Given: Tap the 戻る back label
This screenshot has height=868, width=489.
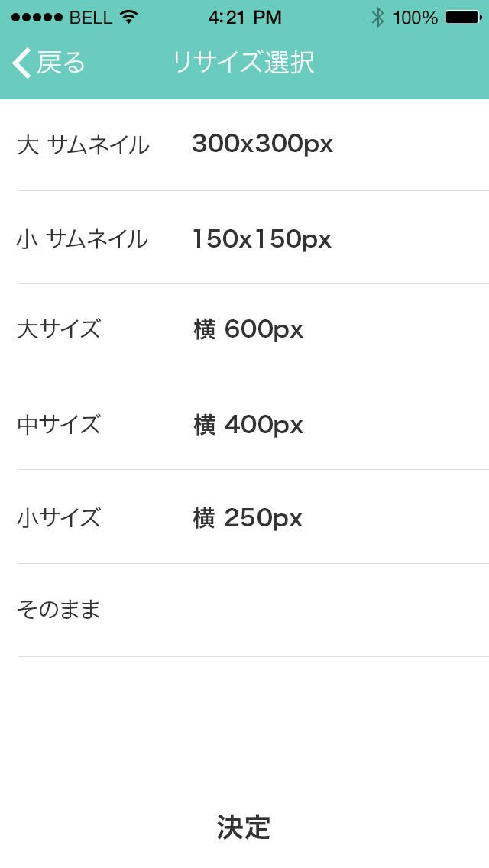Looking at the screenshot, I should point(61,63).
